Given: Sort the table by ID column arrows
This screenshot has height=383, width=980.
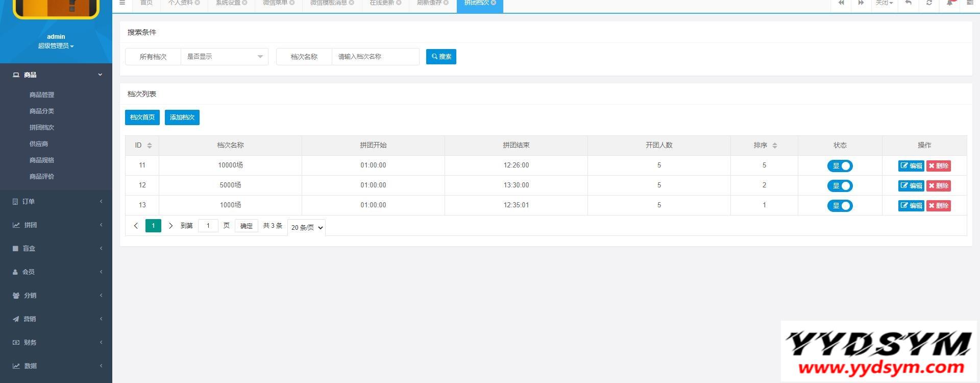Looking at the screenshot, I should coord(150,146).
